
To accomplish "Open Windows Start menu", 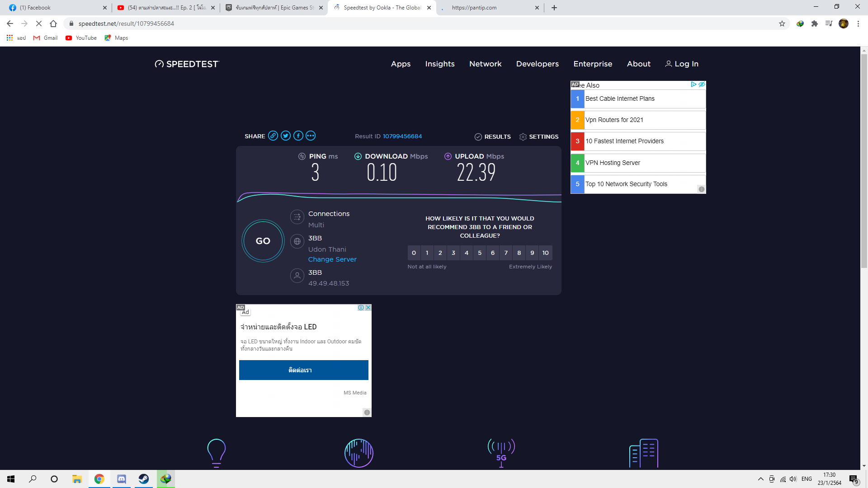I will pos(11,479).
